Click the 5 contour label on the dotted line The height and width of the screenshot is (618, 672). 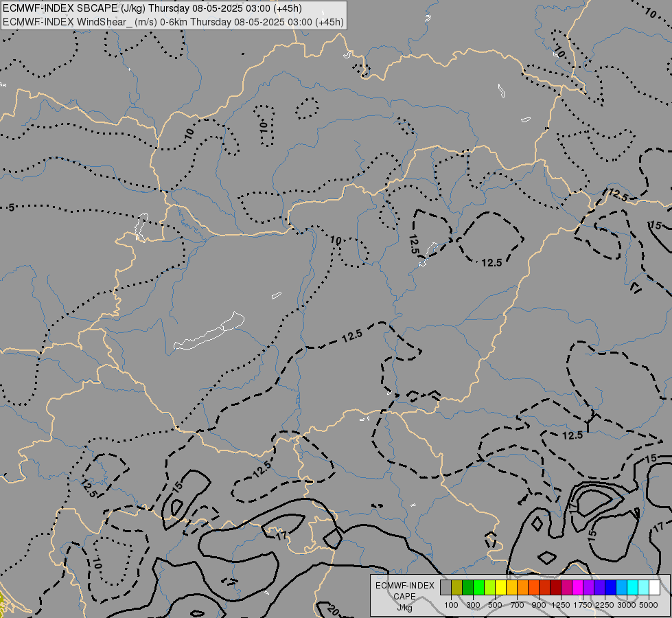12,207
